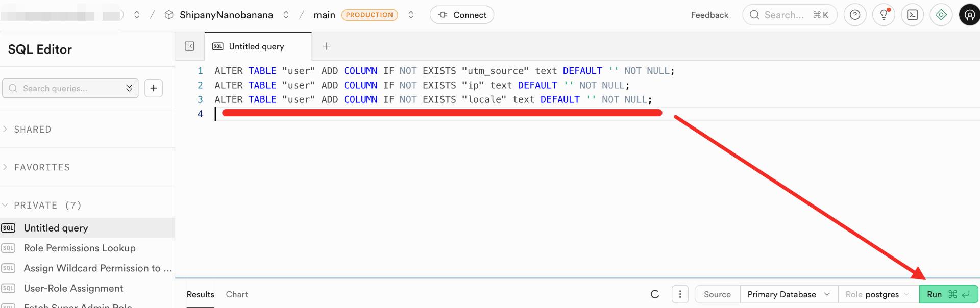Image resolution: width=980 pixels, height=308 pixels.
Task: Open the inline SQL terminal icon
Action: pyautogui.click(x=912, y=15)
